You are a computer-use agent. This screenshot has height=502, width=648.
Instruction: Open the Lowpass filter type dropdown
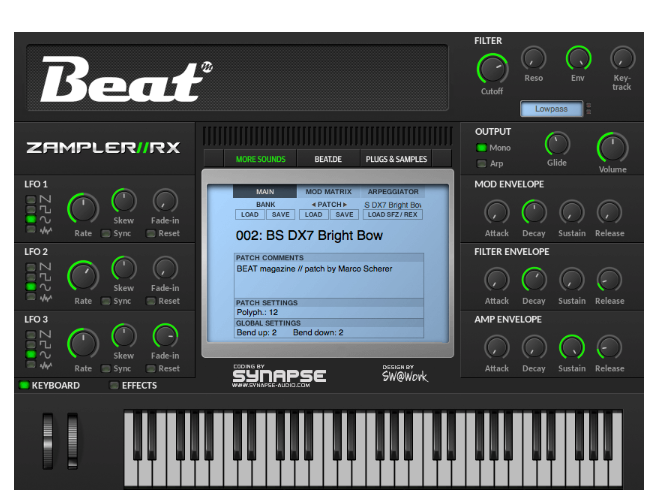(x=551, y=109)
